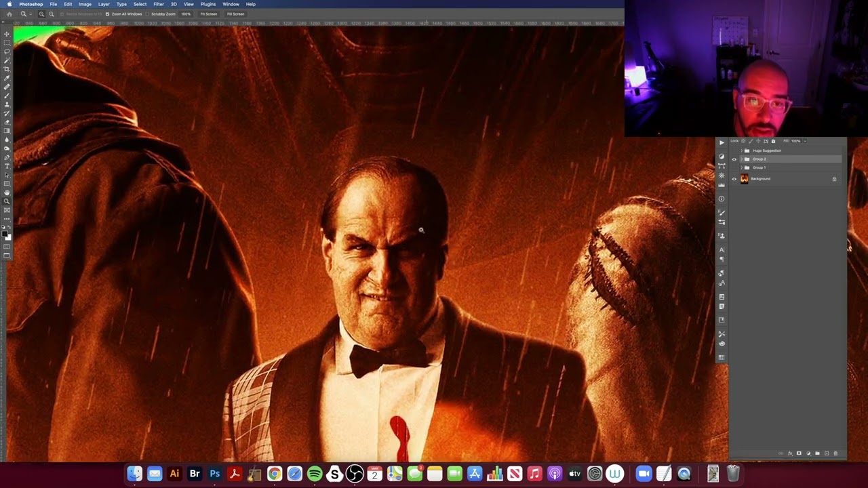This screenshot has width=868, height=488.
Task: Select the Hand tool
Action: click(x=7, y=192)
